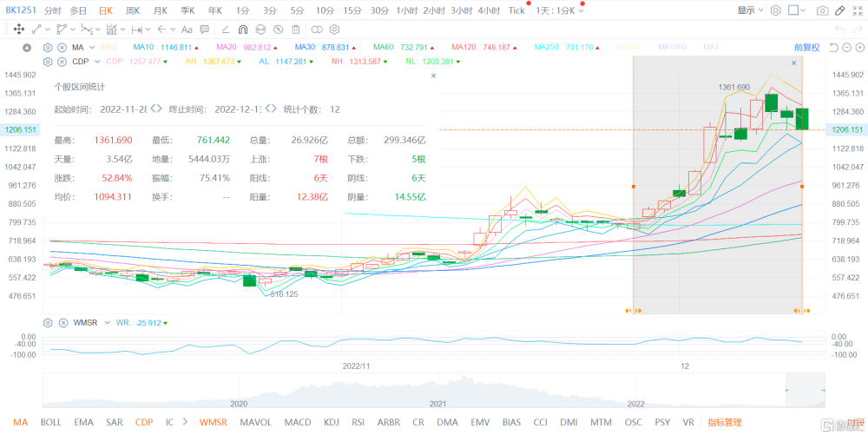Switch to the 周K period tab
This screenshot has height=435, width=868.
(133, 10)
